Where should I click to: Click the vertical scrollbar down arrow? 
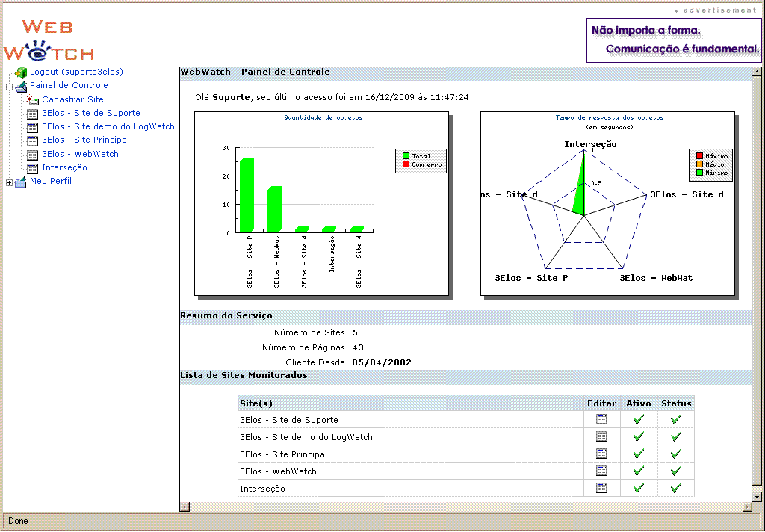pos(757,496)
